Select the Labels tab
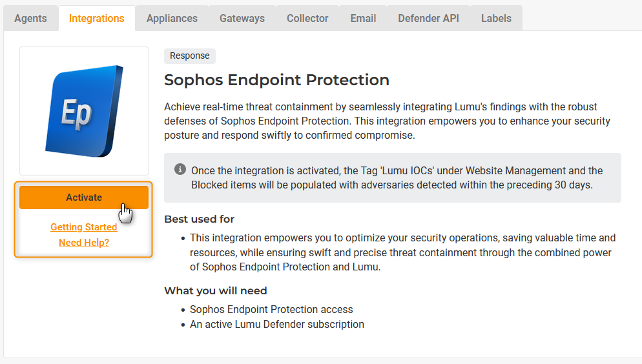 pyautogui.click(x=496, y=18)
